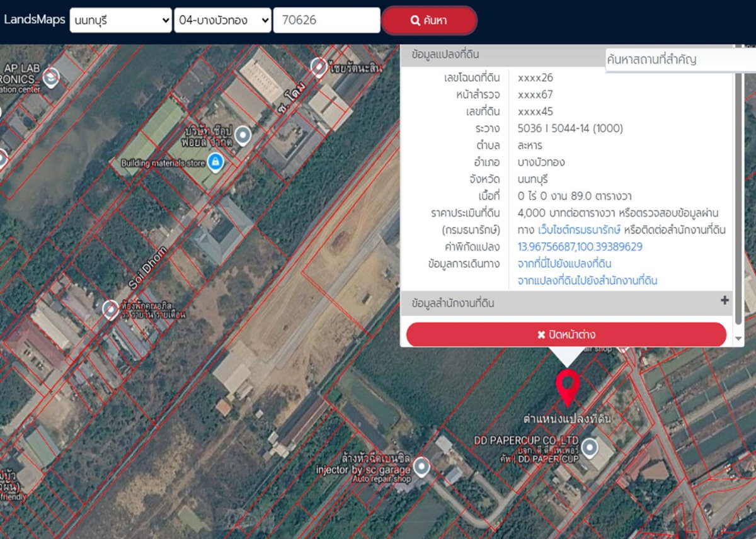Click the ปิดหน้าต่าง close window button
The image size is (756, 539).
tap(566, 334)
